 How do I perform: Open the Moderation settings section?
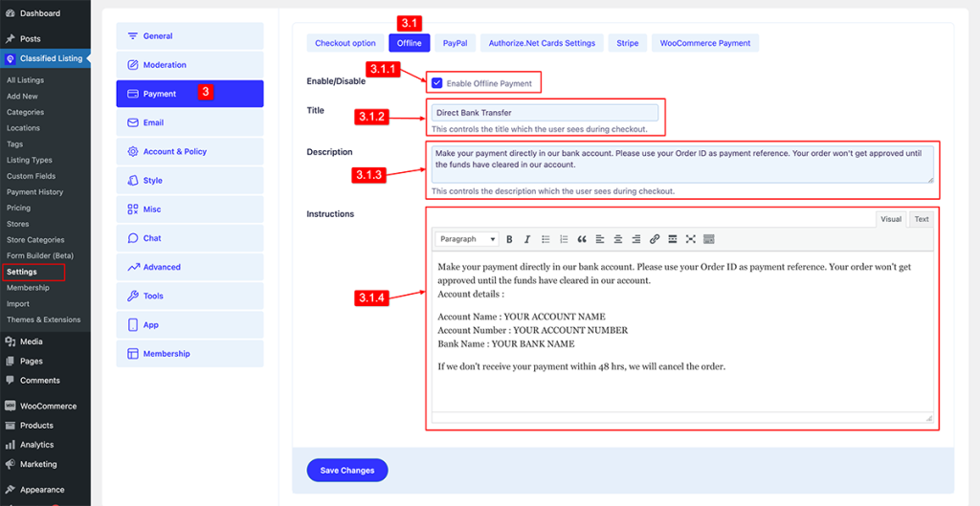point(190,65)
